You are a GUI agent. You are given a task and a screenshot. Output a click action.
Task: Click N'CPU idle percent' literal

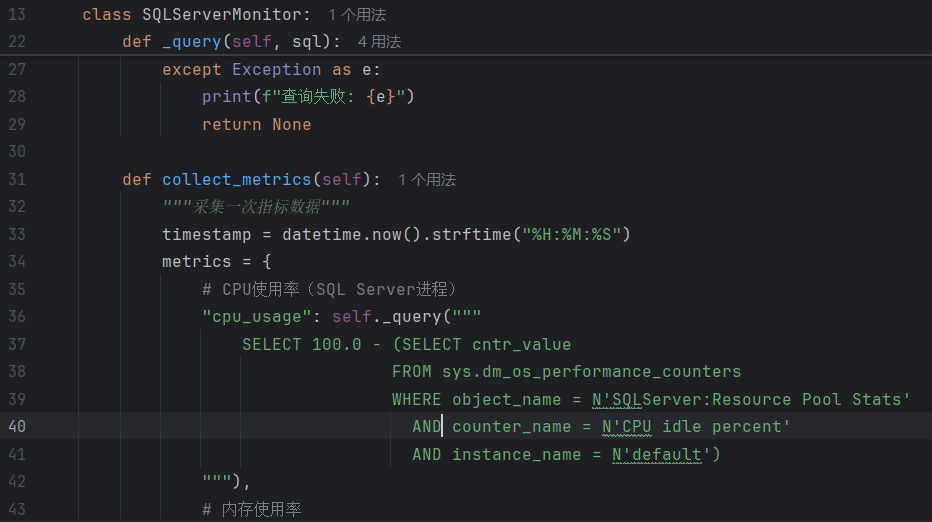coord(695,426)
